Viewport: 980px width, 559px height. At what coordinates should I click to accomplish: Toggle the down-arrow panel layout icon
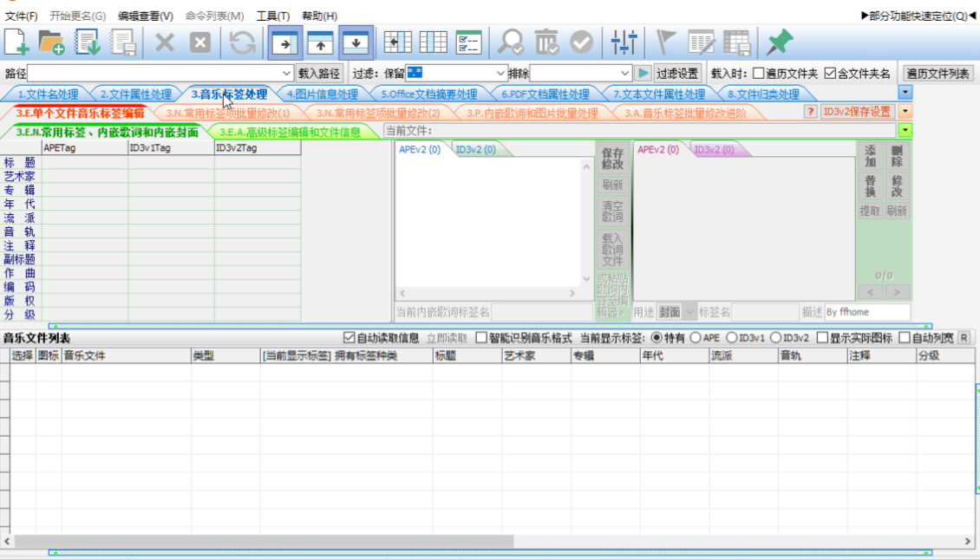(356, 42)
